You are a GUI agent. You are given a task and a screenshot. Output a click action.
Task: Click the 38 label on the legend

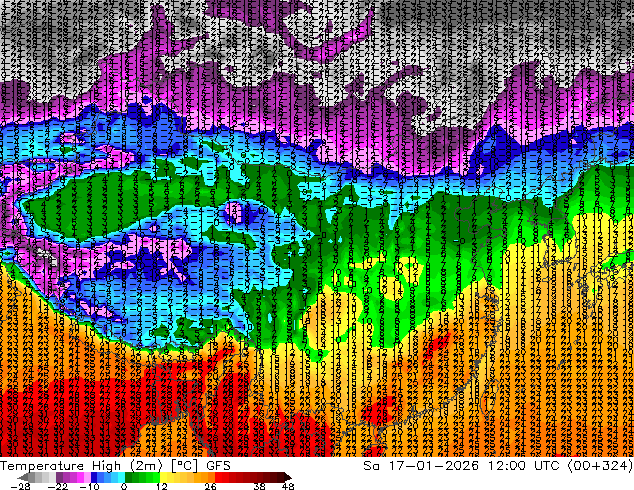[260, 486]
